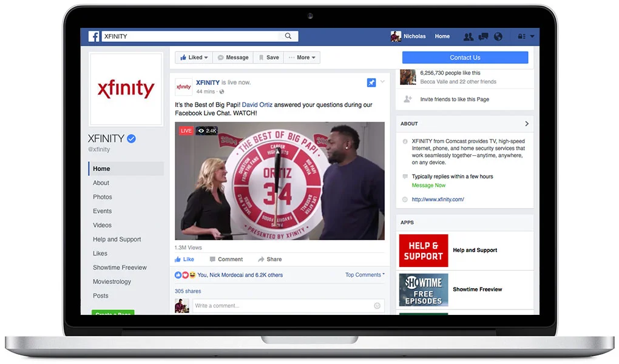Select Help and Support in sidebar

[x=117, y=239]
